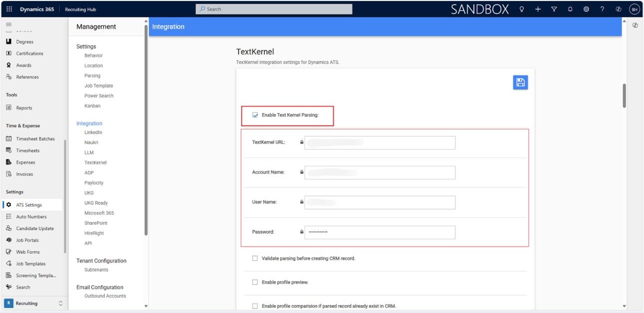Screen dimensions: 644x313
Task: Open the Dynamics 365 app launcher grid
Action: 9,9
